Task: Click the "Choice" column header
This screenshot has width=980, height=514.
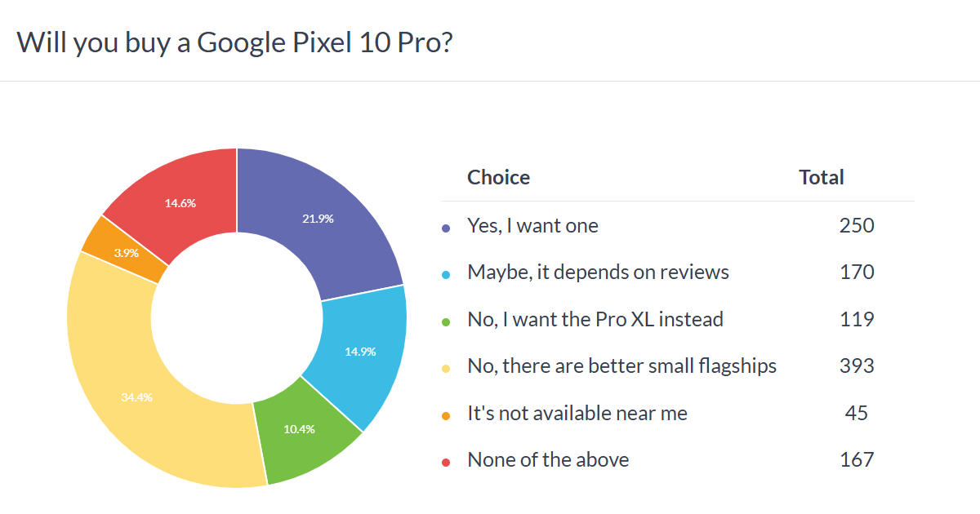Action: click(498, 177)
